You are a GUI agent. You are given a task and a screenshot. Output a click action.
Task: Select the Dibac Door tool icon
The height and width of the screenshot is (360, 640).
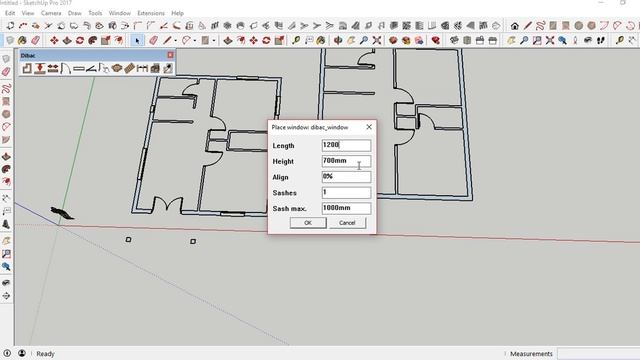click(x=65, y=68)
